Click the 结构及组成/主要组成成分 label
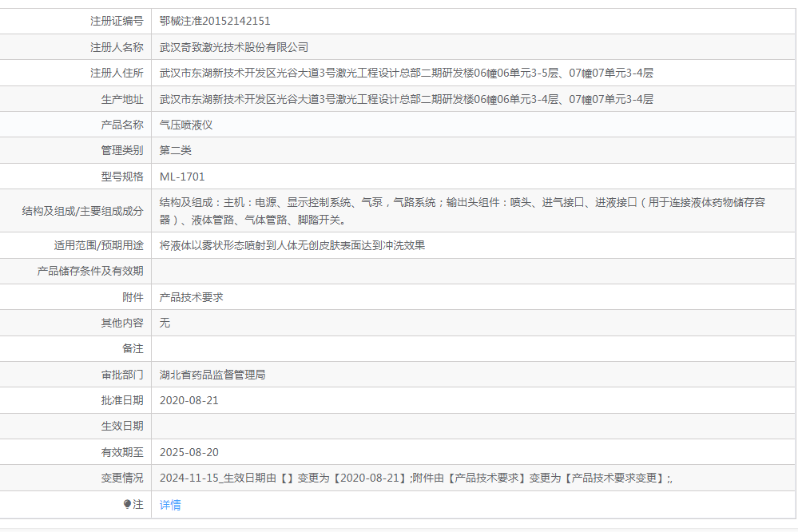The image size is (798, 532). click(82, 211)
